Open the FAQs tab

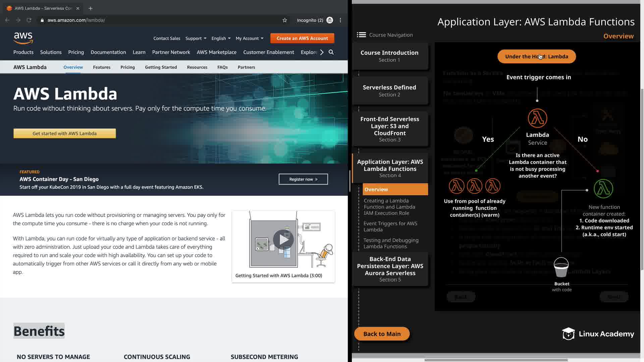pos(222,67)
